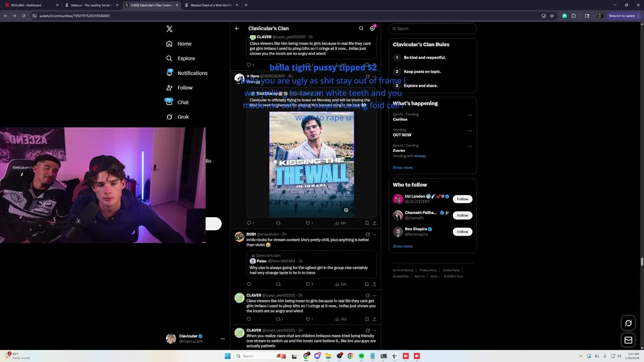Open quoted Peter post in BOB1's post
644x362 pixels.
[311, 264]
